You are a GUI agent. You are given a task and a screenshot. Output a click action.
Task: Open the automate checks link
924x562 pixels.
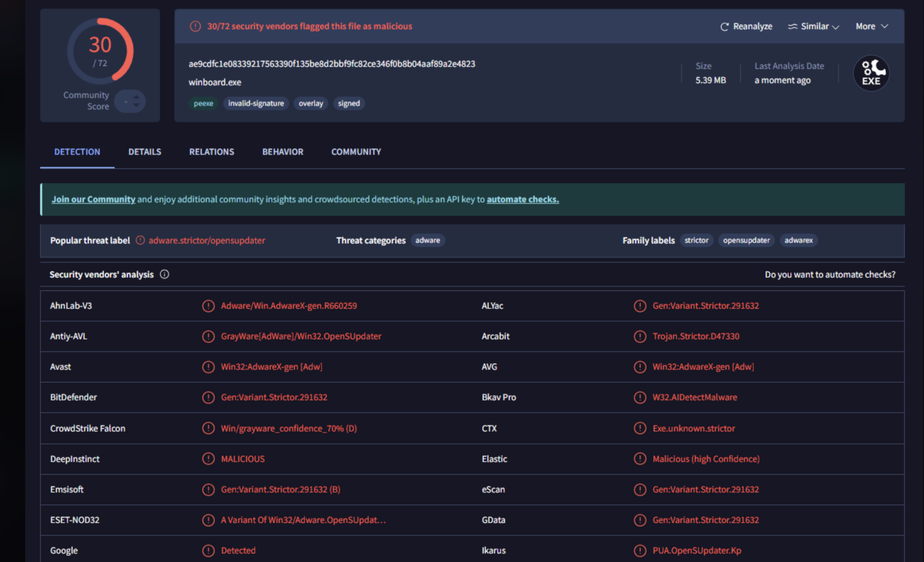point(522,199)
